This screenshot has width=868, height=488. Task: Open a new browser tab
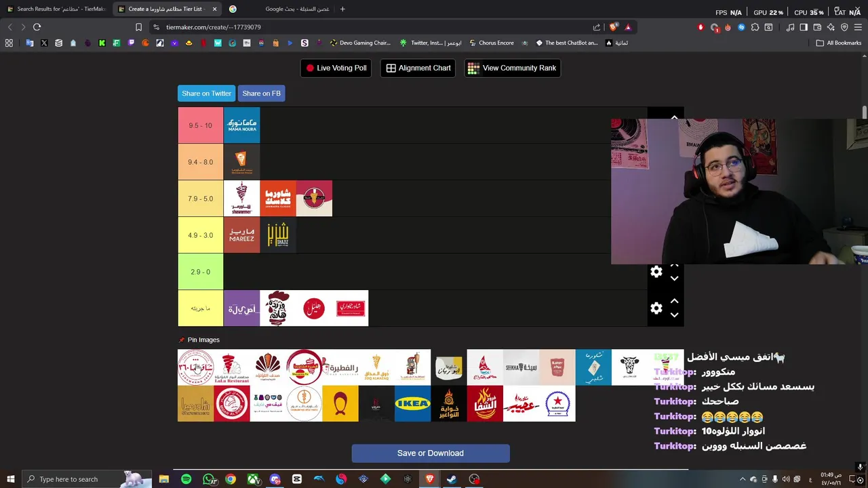342,9
